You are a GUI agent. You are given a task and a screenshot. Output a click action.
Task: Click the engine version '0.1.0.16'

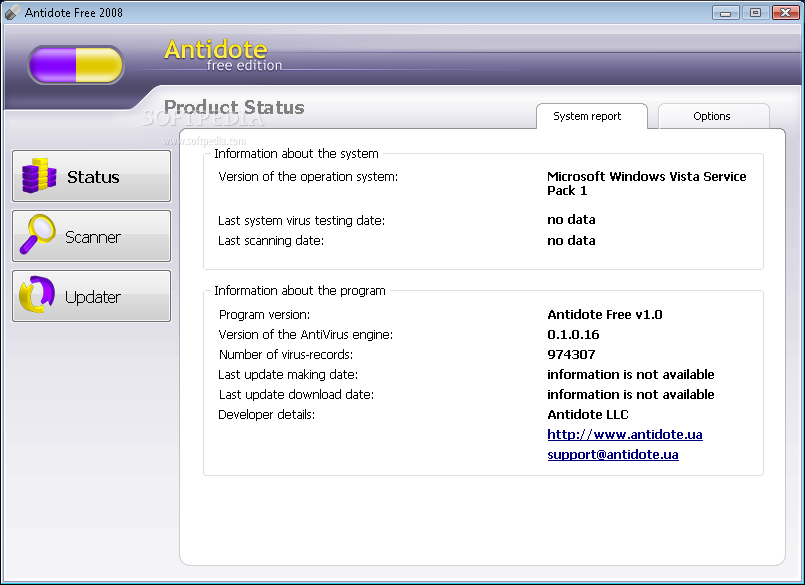tap(573, 335)
